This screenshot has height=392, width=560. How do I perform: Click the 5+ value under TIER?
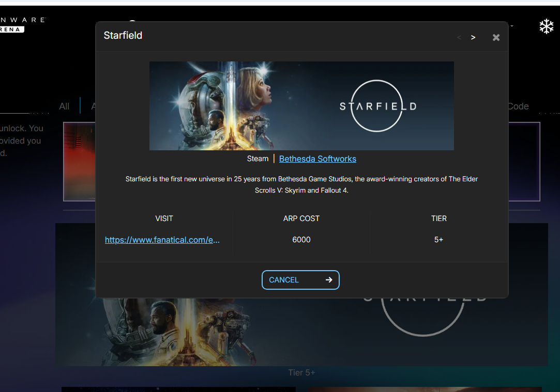tap(438, 240)
